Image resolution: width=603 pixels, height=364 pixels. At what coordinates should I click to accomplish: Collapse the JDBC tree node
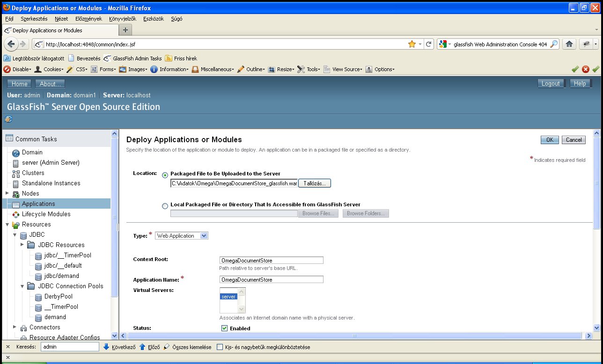(x=15, y=235)
